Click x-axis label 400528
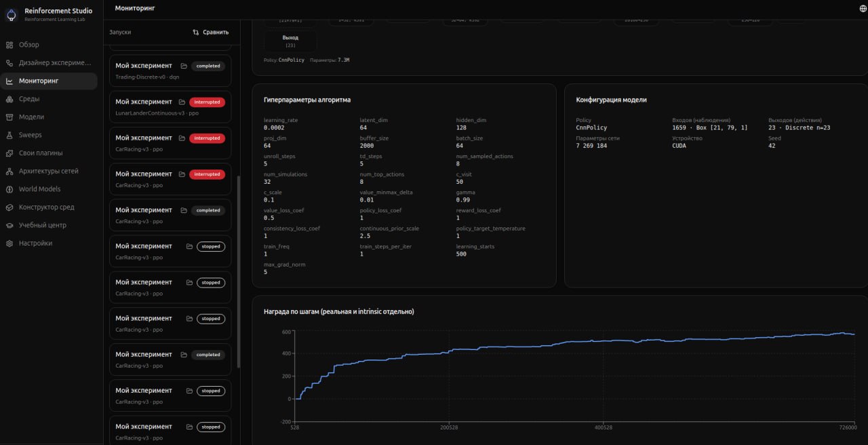868x445 pixels. tap(603, 428)
